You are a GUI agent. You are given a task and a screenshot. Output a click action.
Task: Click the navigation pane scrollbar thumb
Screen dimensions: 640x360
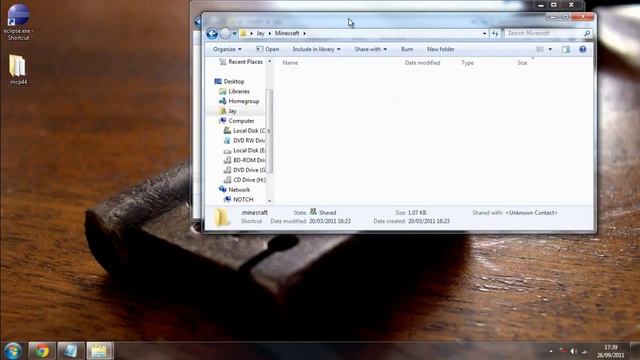click(269, 131)
